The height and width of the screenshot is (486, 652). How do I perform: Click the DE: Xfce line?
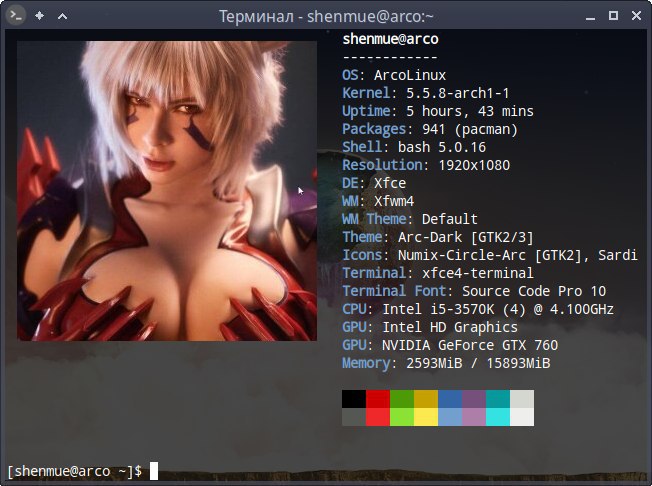click(374, 183)
